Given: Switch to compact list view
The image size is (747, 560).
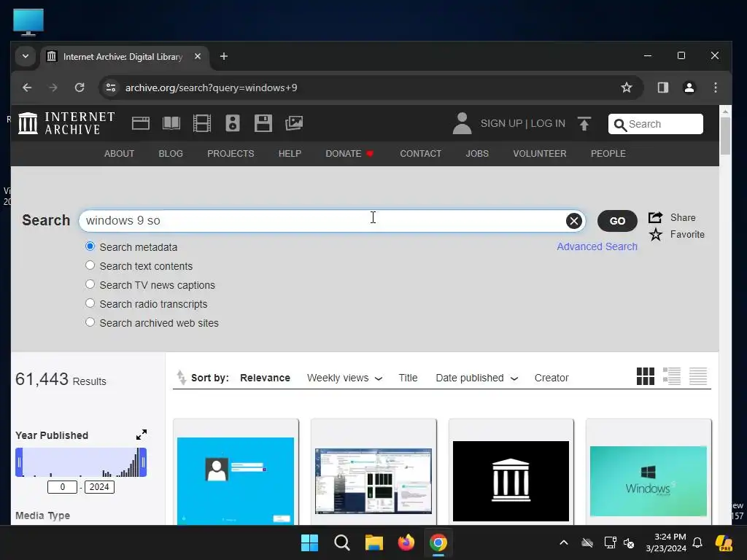Looking at the screenshot, I should (x=698, y=376).
